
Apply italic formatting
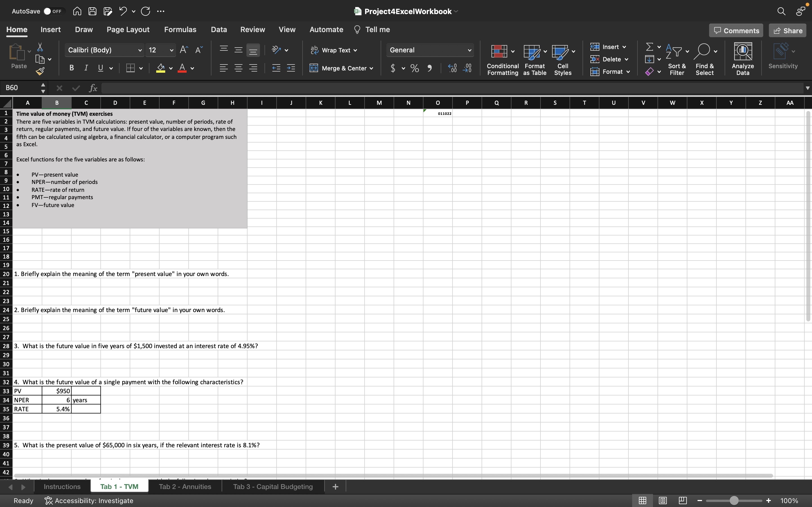click(x=86, y=68)
